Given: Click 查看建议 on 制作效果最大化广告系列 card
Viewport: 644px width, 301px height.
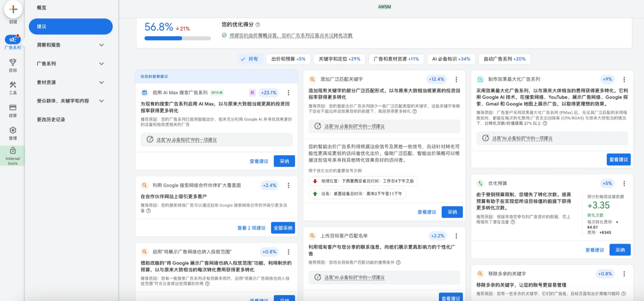Looking at the screenshot, I should tap(619, 160).
